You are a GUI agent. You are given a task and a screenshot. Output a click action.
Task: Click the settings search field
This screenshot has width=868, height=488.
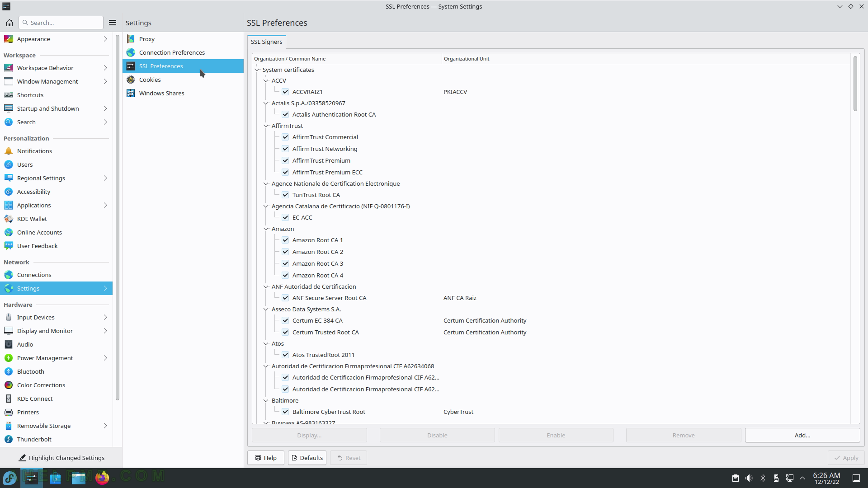(61, 23)
